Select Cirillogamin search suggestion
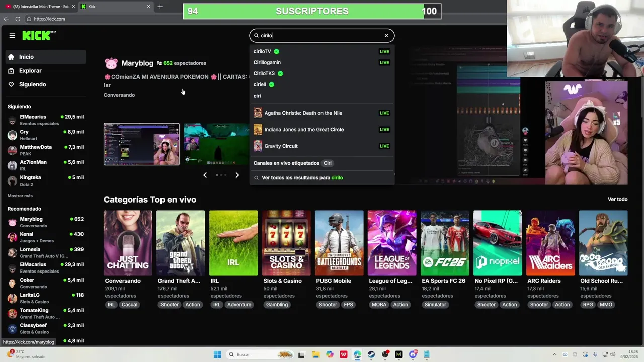644x362 pixels. 321,62
